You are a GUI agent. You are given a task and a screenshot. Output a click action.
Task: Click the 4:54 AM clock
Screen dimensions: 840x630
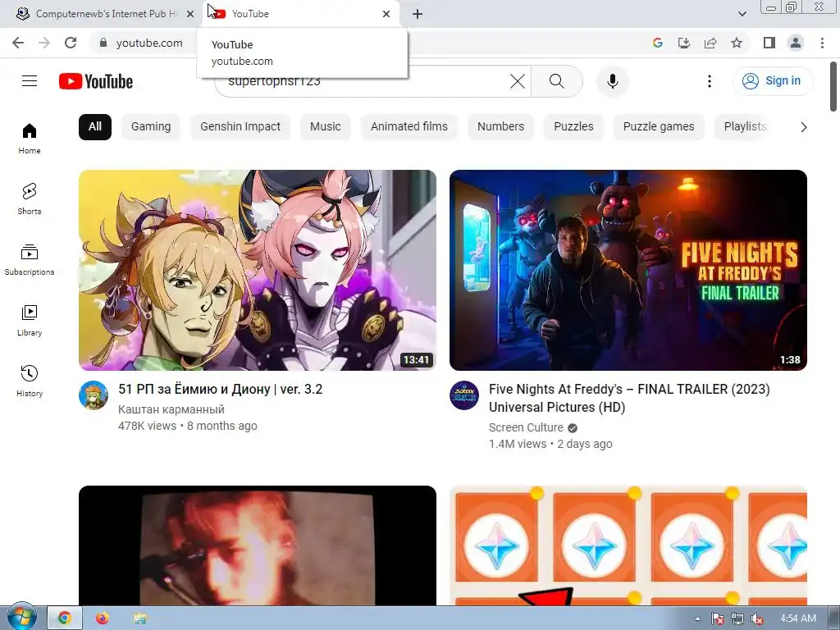coord(797,619)
